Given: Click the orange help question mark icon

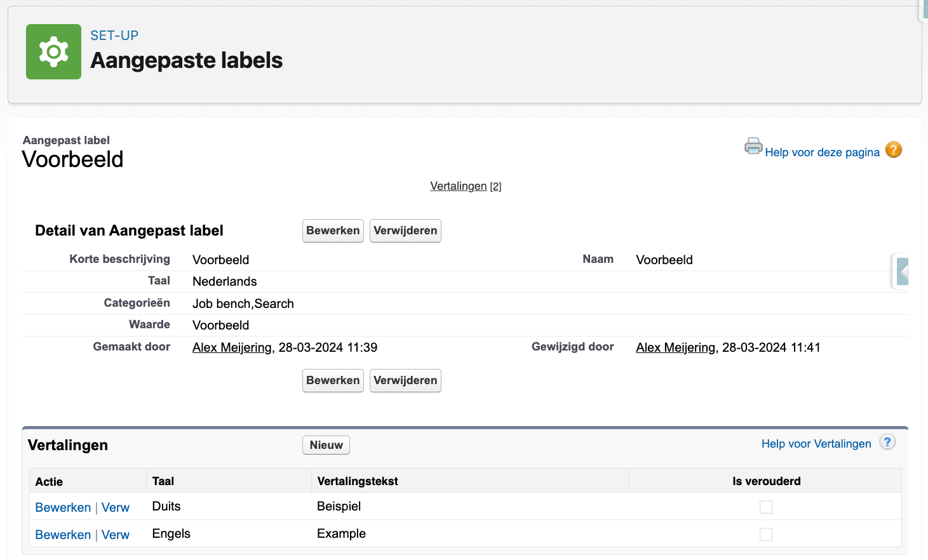Looking at the screenshot, I should click(893, 150).
